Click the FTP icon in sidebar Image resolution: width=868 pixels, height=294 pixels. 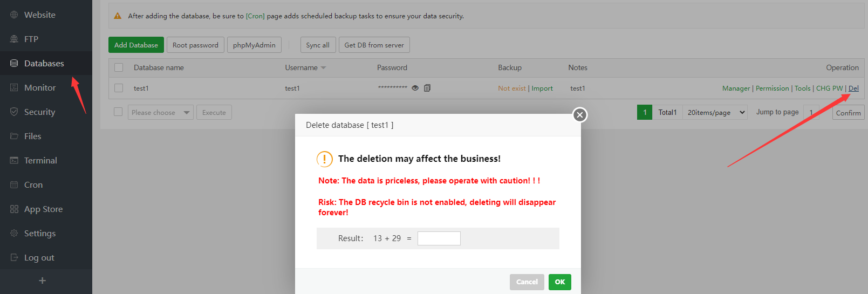click(14, 39)
